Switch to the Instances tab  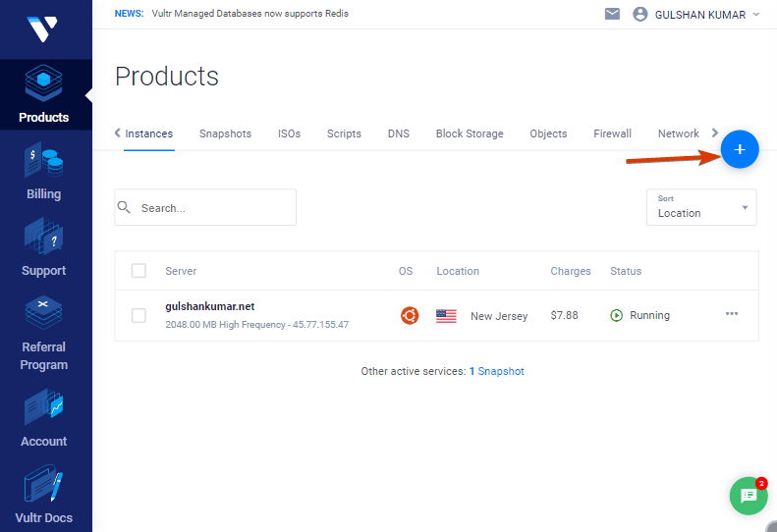[148, 133]
